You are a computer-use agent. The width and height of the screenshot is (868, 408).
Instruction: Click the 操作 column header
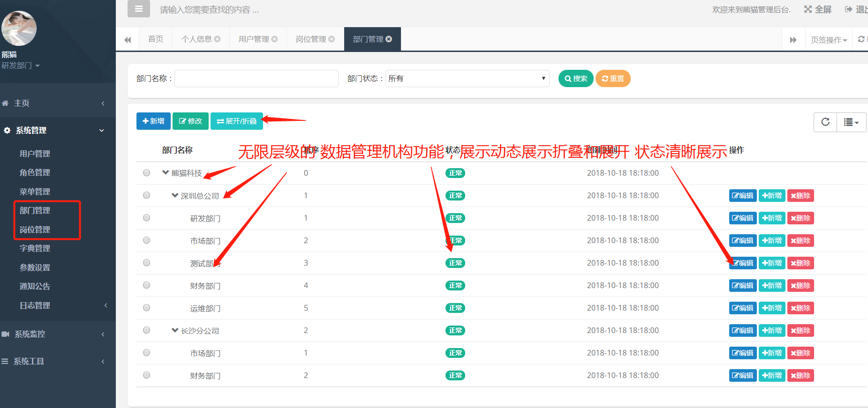(736, 150)
